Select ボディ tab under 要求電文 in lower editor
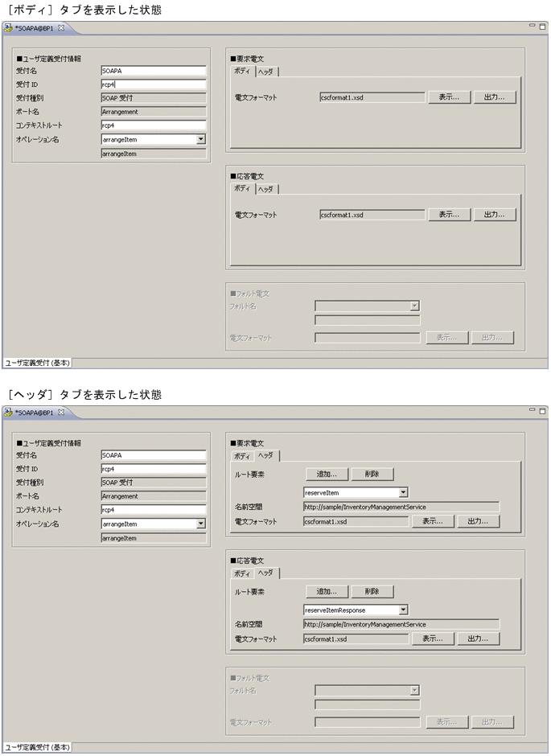This screenshot has width=551, height=756. pos(242,456)
